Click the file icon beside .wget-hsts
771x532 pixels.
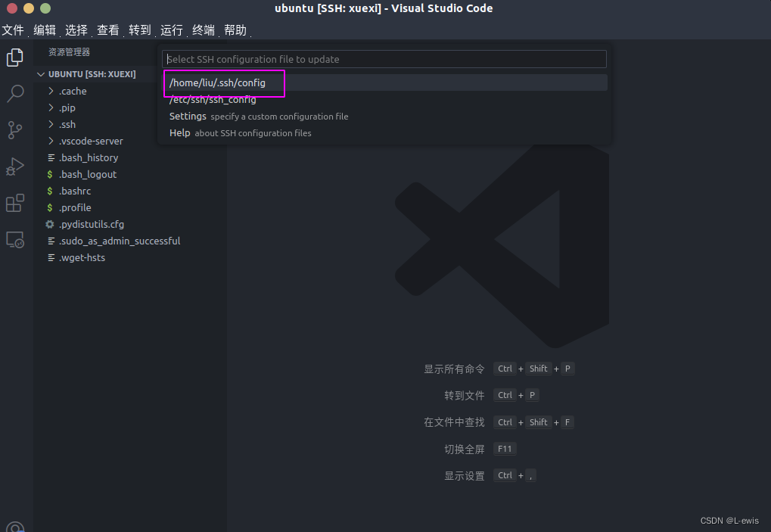[x=51, y=257]
